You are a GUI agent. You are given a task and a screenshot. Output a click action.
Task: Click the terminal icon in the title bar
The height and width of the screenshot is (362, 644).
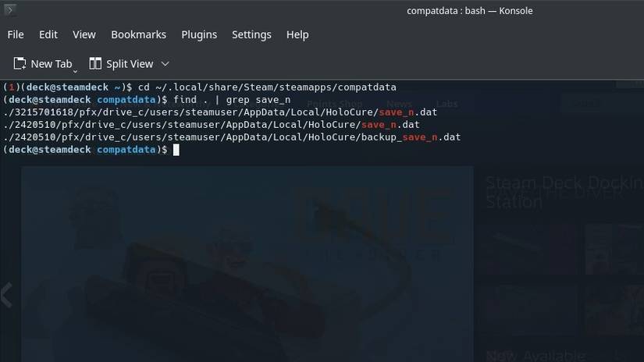point(10,9)
